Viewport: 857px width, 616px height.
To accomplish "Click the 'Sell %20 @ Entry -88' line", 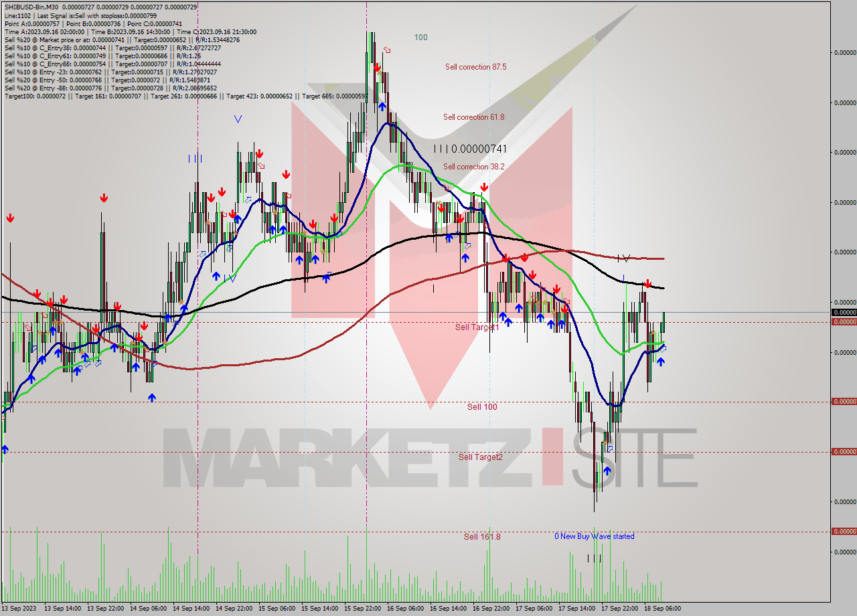I will [x=110, y=88].
